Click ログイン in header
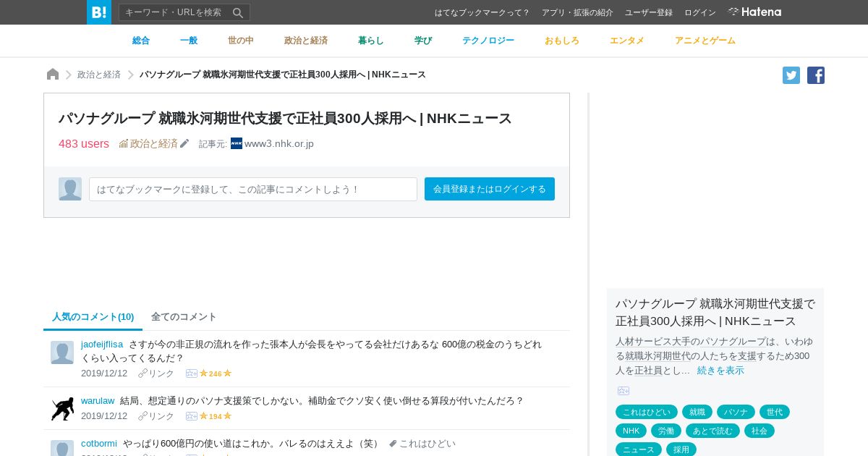The height and width of the screenshot is (456, 868). click(x=700, y=12)
